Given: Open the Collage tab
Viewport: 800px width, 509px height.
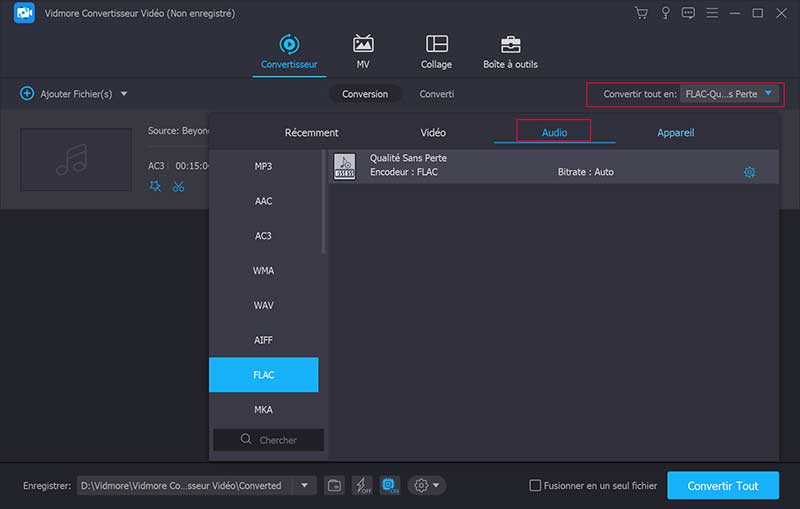Looking at the screenshot, I should coord(436,53).
